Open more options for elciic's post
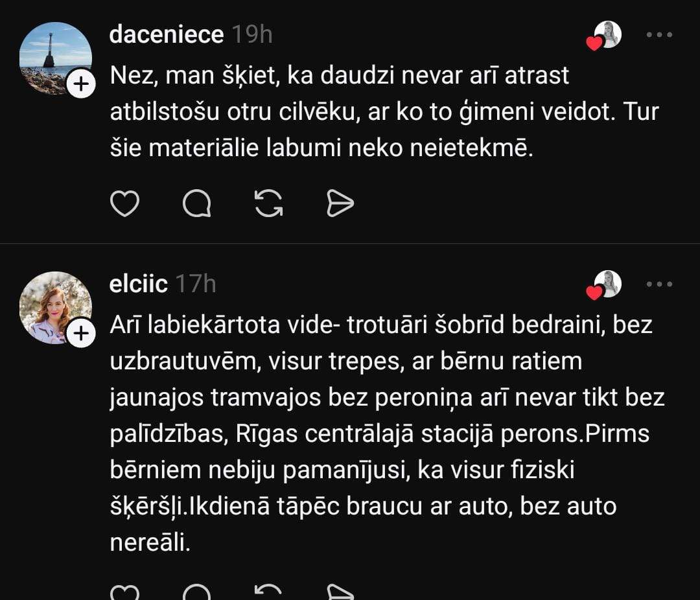 pos(659,284)
